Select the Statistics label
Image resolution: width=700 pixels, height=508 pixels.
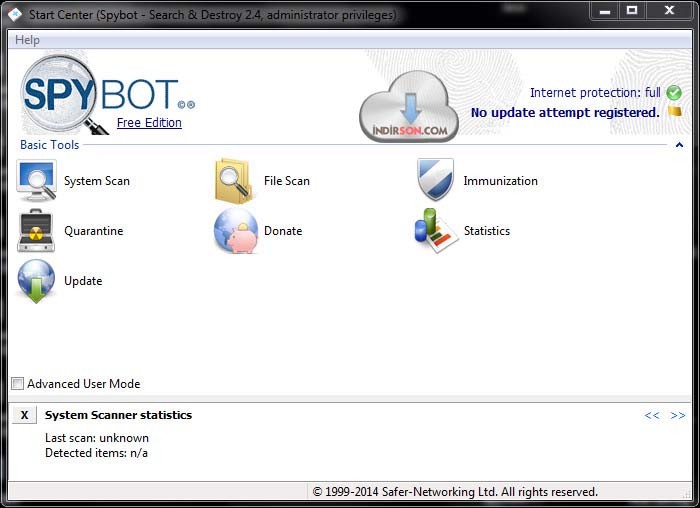487,231
